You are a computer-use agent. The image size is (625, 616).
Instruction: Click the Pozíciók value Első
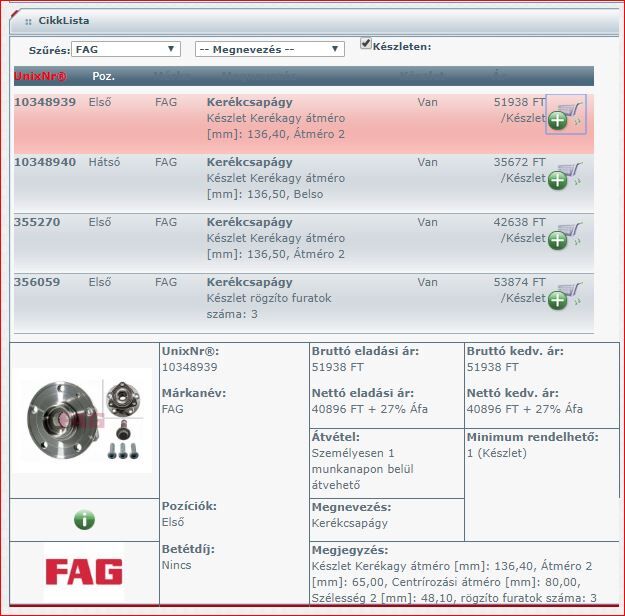click(173, 522)
